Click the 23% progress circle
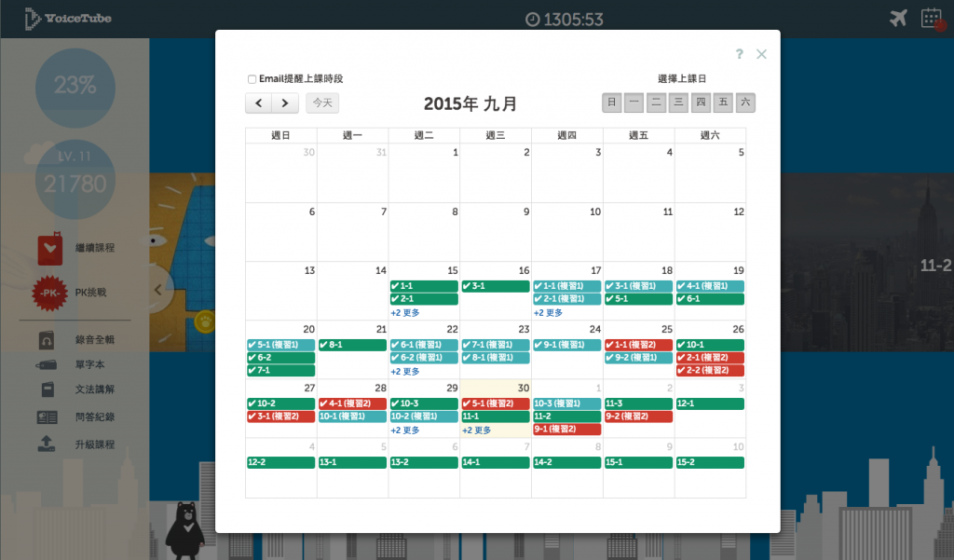Screen dimensions: 954x560 [75, 88]
